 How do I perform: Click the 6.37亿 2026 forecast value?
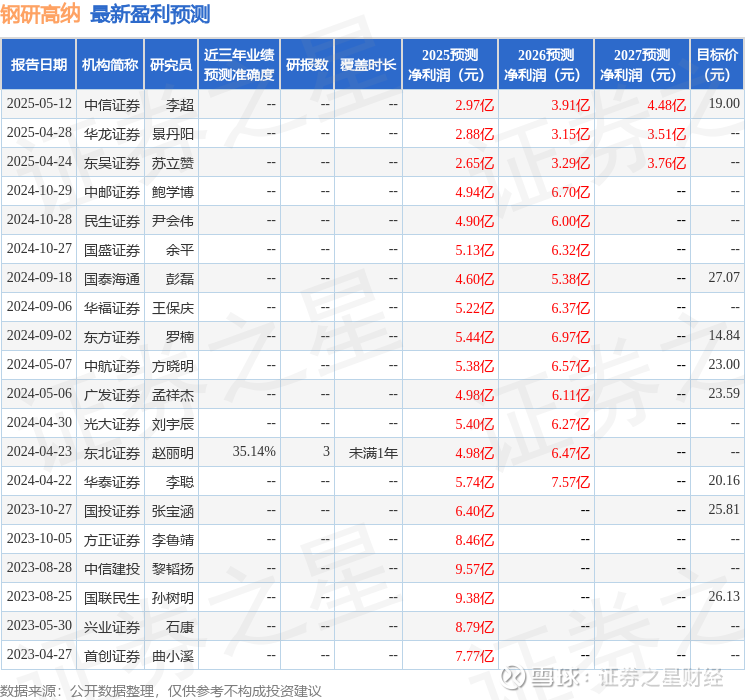point(571,308)
